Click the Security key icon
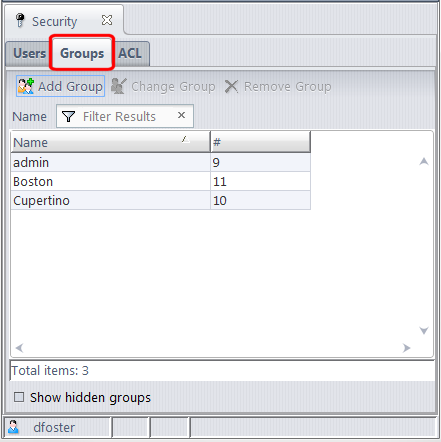 pos(20,21)
